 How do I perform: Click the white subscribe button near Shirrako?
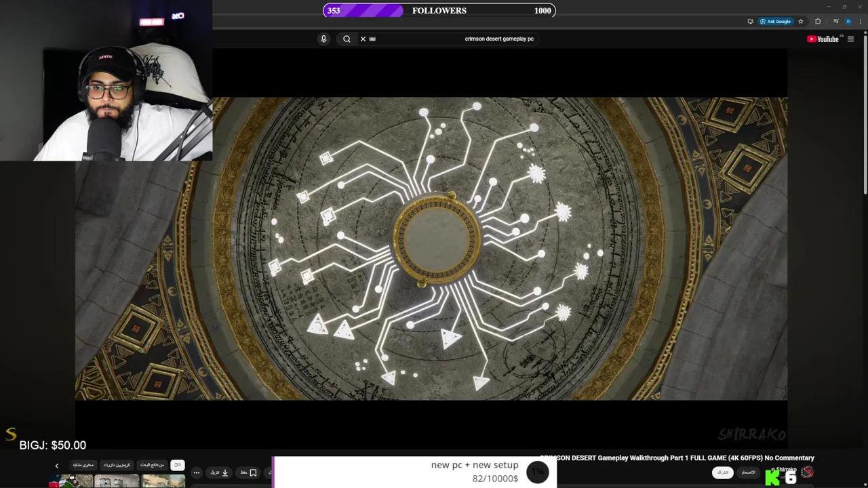722,472
